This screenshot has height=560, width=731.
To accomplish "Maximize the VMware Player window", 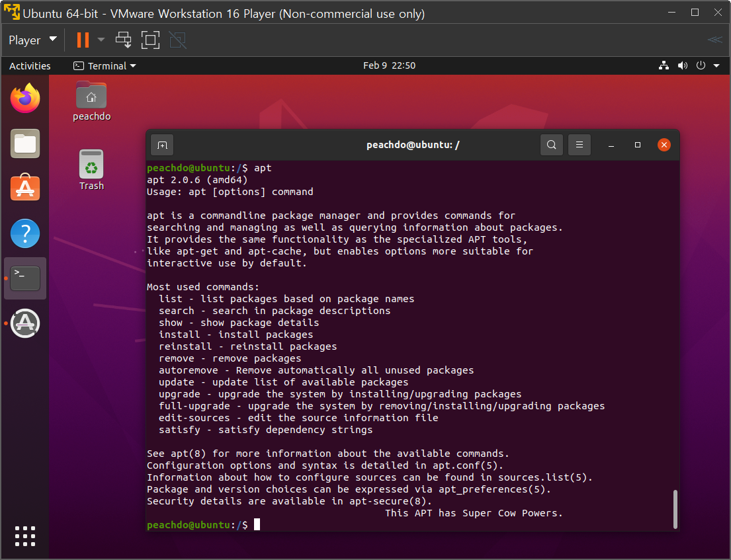I will pyautogui.click(x=695, y=13).
